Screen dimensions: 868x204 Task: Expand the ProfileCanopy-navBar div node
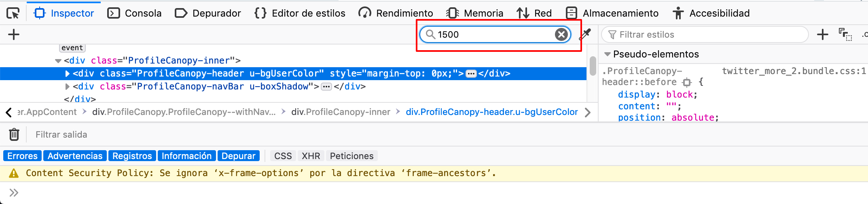68,87
